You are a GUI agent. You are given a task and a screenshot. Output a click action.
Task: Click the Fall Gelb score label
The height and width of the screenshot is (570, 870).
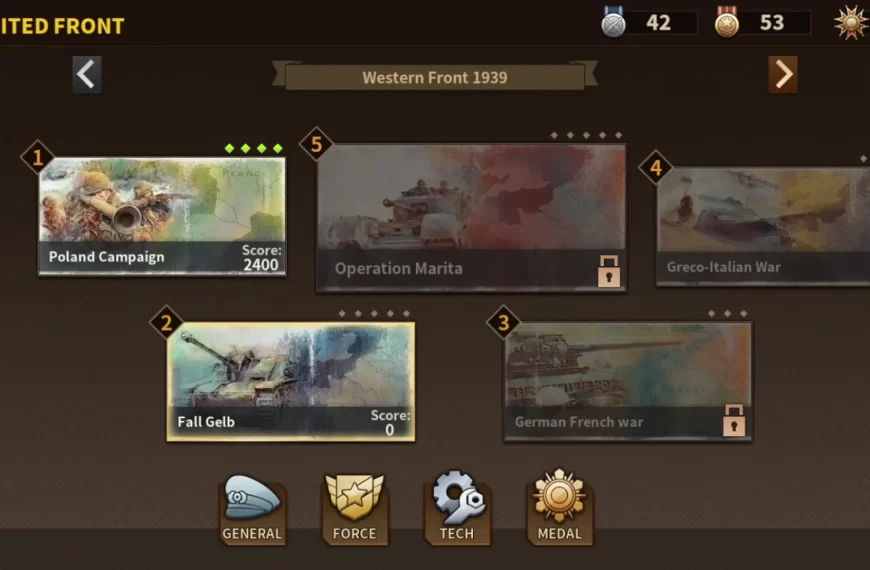coord(390,422)
